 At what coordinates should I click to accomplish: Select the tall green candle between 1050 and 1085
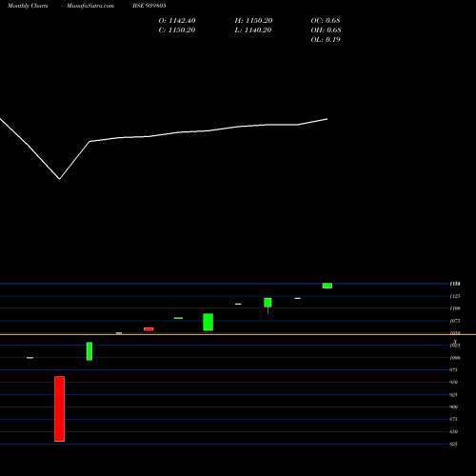(208, 322)
